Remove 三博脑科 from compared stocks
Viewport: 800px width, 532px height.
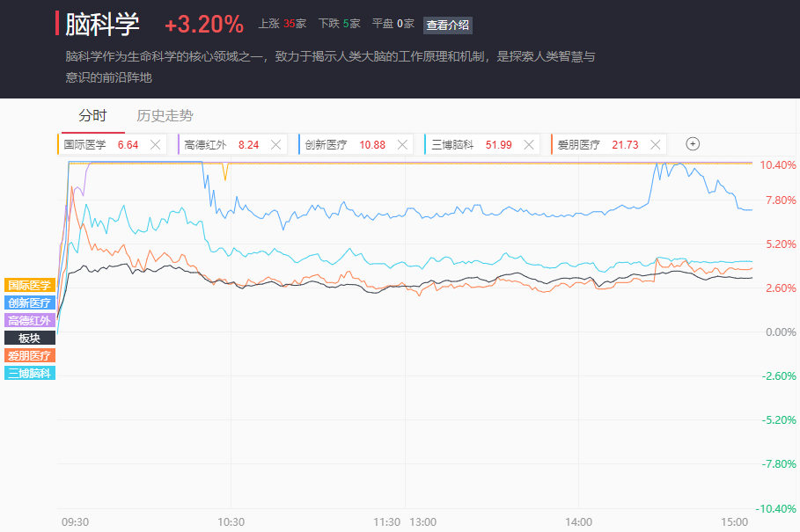click(529, 145)
